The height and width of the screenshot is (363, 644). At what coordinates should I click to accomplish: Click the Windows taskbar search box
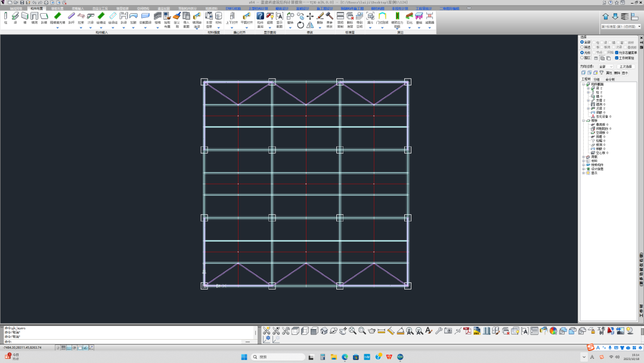[x=278, y=357]
